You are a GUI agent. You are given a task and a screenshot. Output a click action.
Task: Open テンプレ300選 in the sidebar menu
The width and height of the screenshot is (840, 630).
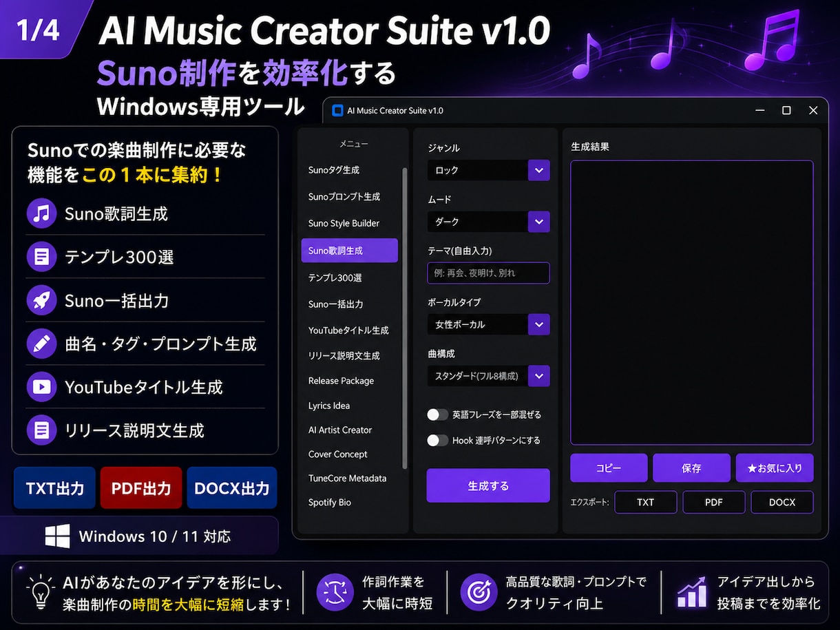(x=335, y=277)
